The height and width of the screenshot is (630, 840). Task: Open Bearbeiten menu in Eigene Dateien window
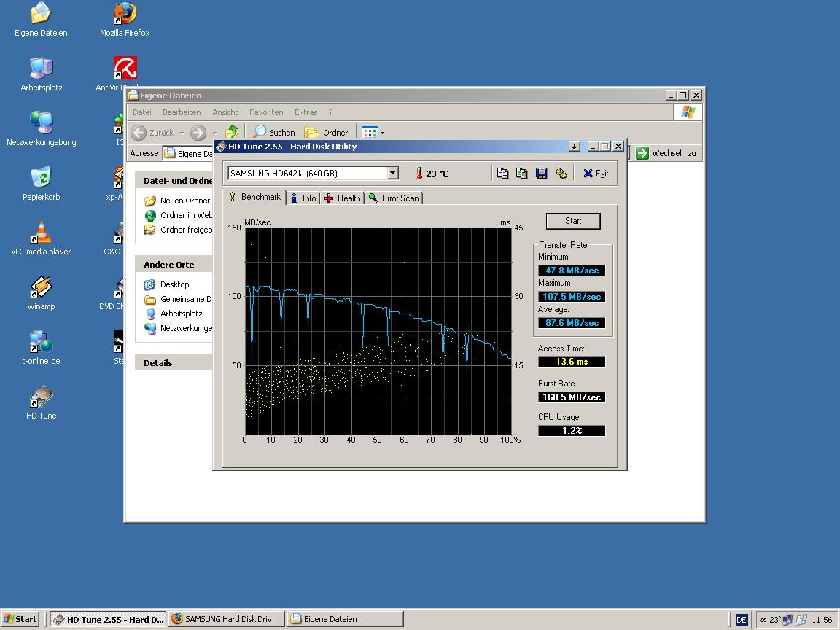(182, 112)
